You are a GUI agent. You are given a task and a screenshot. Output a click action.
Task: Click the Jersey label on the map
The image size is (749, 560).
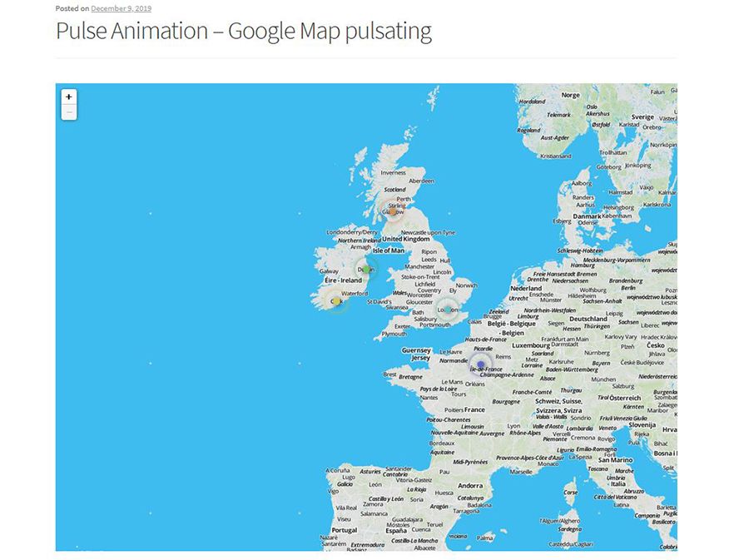pyautogui.click(x=421, y=358)
